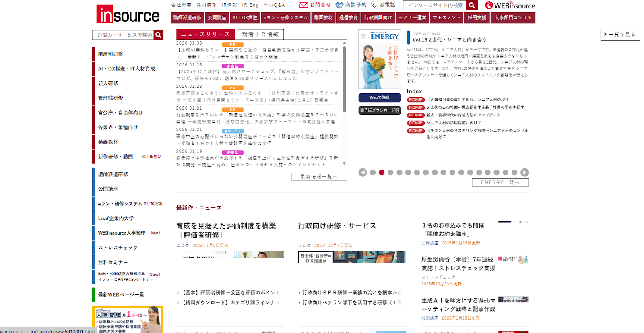Select the active red carousel dot
Image resolution: width=644 pixels, height=333 pixels.
click(x=382, y=172)
